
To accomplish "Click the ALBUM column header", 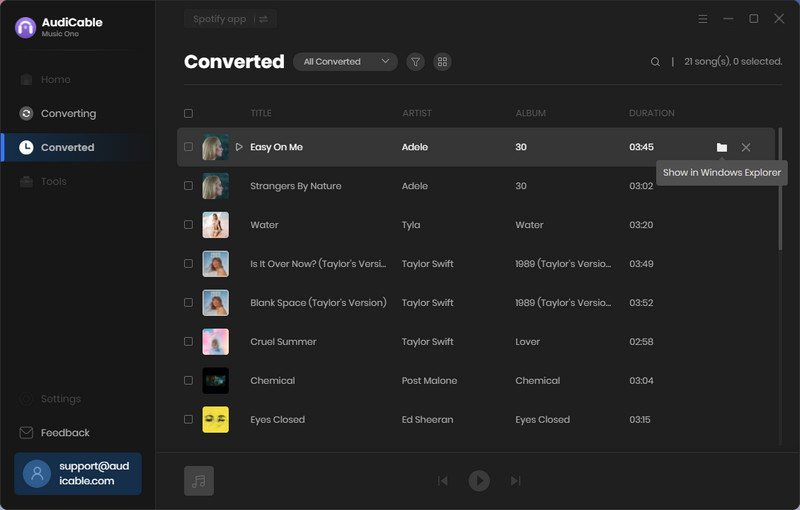I will (x=531, y=113).
